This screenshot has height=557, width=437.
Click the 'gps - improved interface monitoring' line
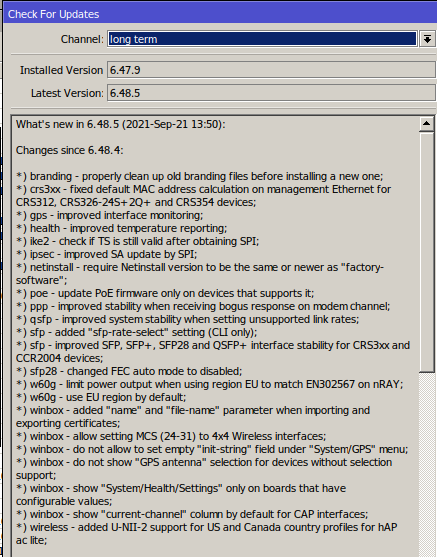(110, 215)
